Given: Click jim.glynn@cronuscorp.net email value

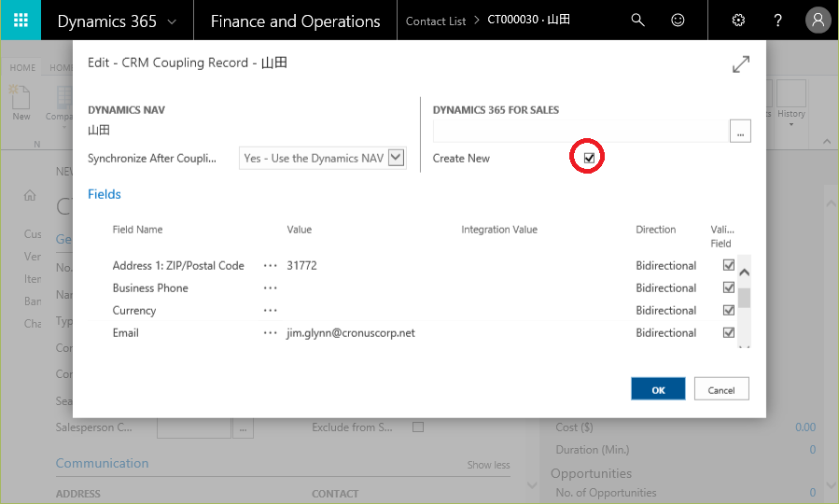Looking at the screenshot, I should click(351, 333).
